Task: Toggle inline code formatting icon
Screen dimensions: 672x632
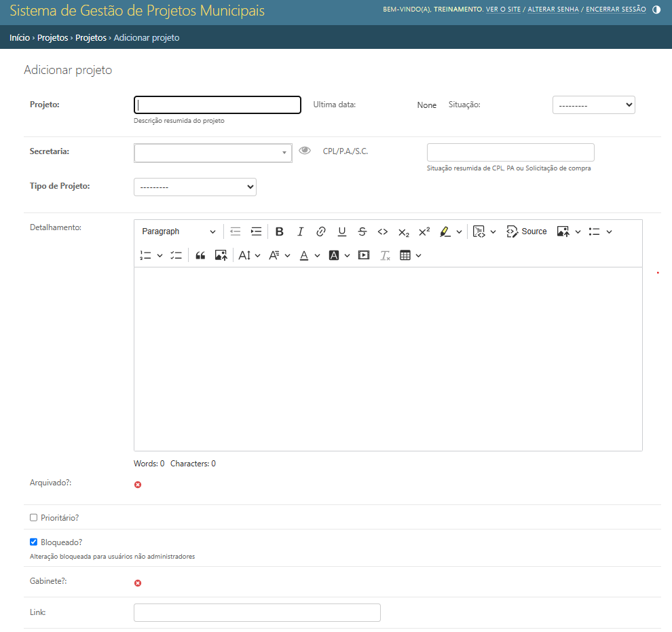Action: [x=383, y=231]
